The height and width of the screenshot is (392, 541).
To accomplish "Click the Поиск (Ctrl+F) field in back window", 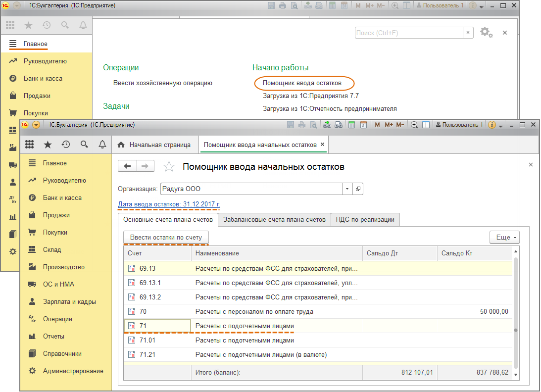I will pyautogui.click(x=409, y=33).
